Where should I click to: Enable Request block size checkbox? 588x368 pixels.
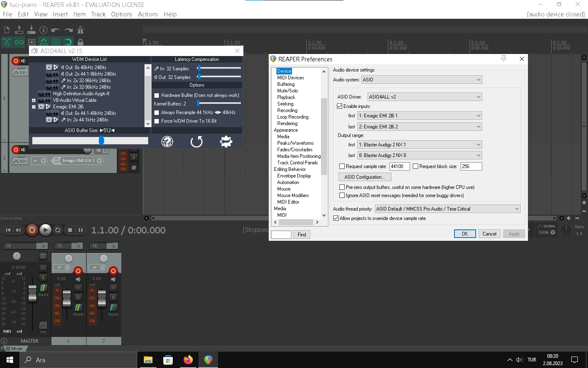pyautogui.click(x=416, y=166)
